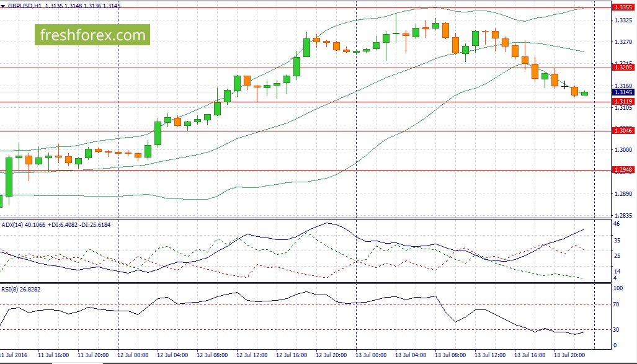Screen dimensions: 637x364
Task: Select the RSI(8) 26.8282 indicator label
Action: pos(21,289)
